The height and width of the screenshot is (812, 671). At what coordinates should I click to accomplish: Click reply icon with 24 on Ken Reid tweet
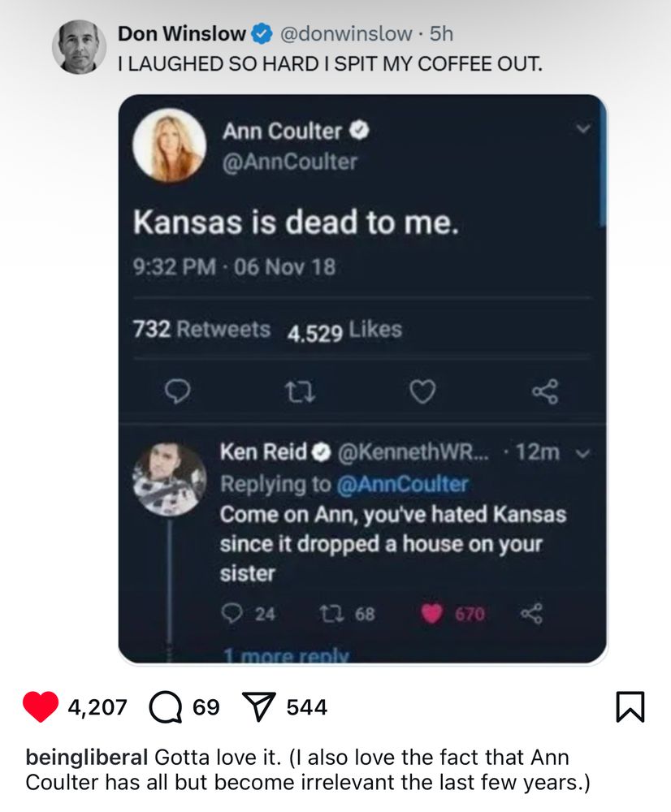[x=232, y=613]
